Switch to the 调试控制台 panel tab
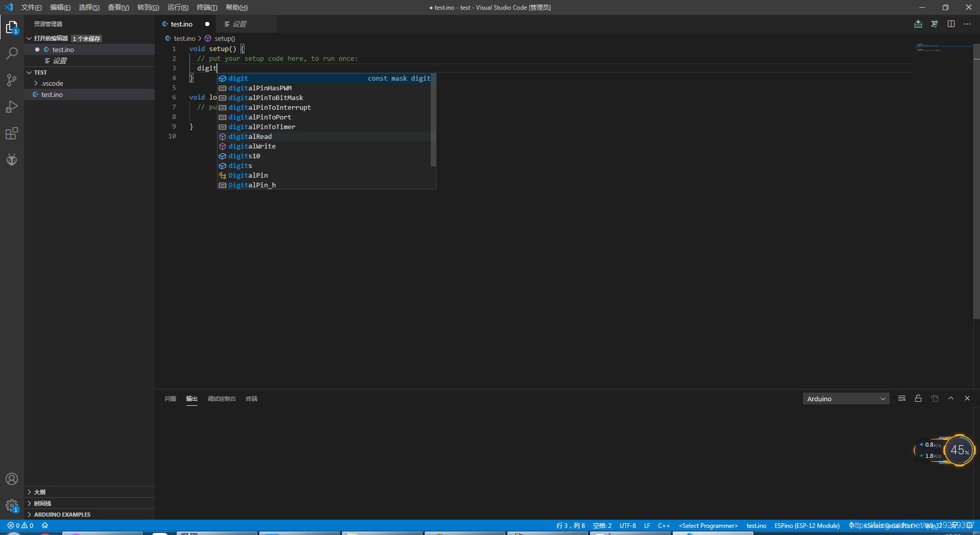 pos(222,399)
